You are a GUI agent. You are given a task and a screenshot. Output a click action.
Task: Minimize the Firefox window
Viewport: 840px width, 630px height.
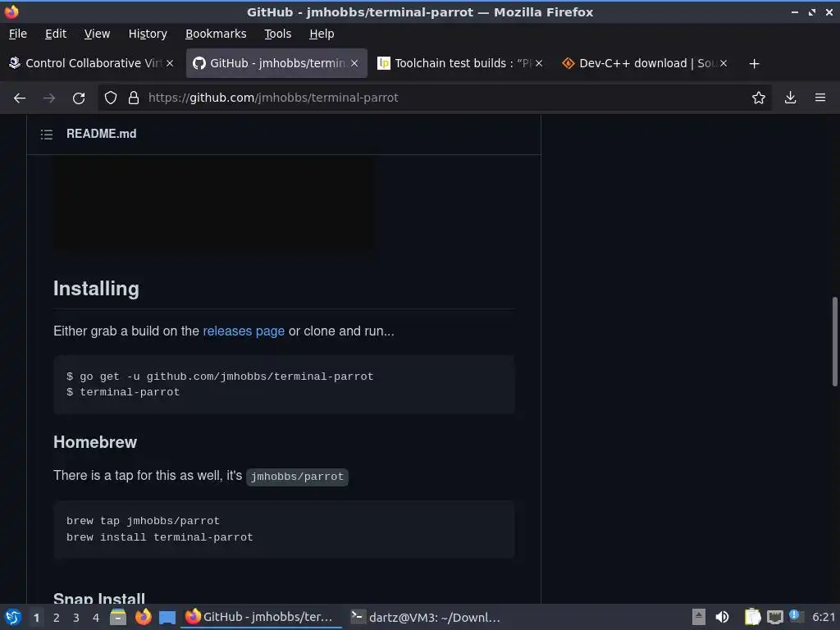click(795, 11)
